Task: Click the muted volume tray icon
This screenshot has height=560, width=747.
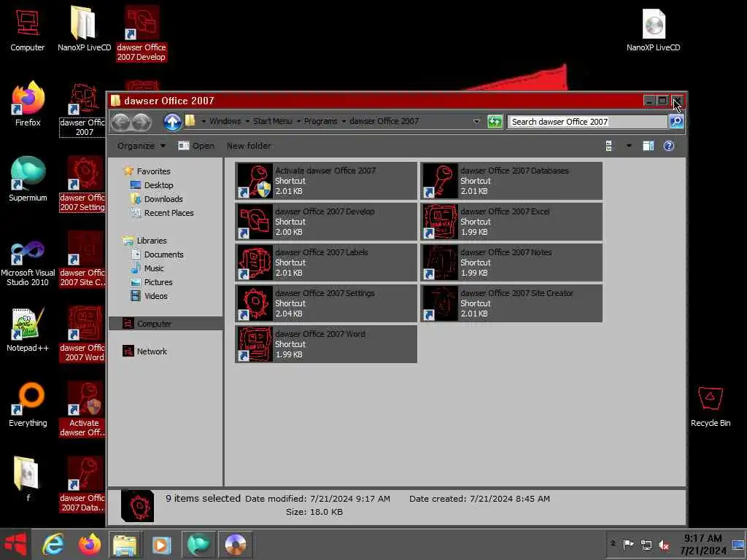Action: pyautogui.click(x=664, y=544)
